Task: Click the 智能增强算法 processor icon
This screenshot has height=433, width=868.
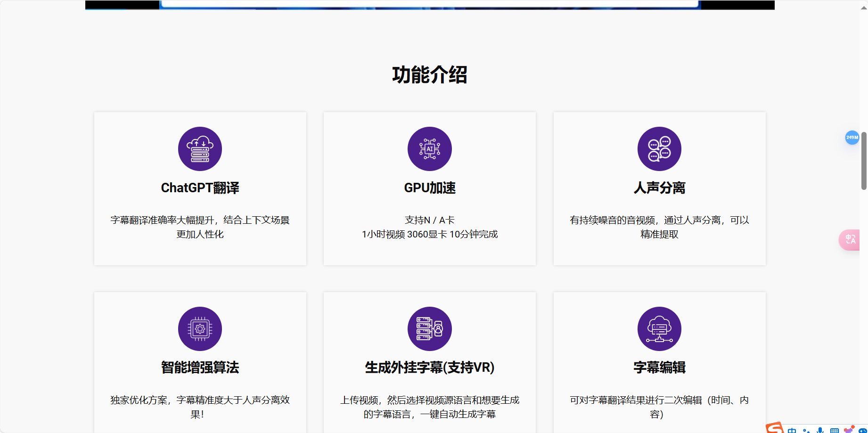Action: (x=200, y=329)
